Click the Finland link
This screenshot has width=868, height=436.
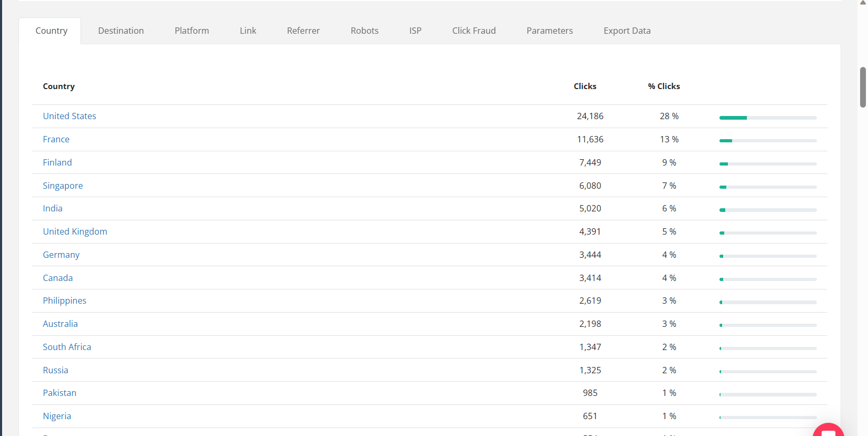pyautogui.click(x=57, y=162)
